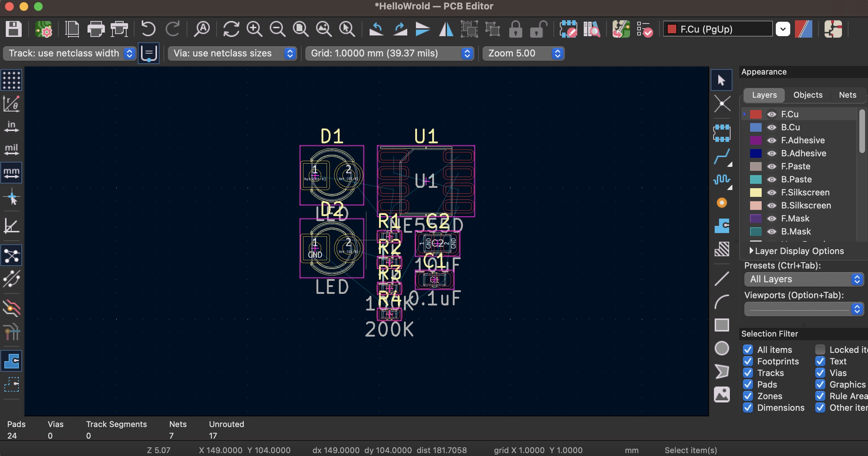Switch to the Nets tab
Screen dimensions: 868x456
(x=847, y=95)
